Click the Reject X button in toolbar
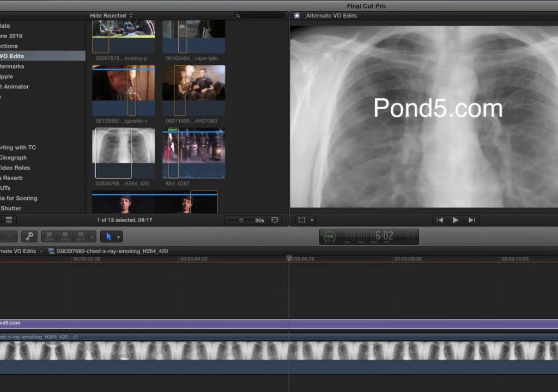558x392 pixels. click(9, 236)
